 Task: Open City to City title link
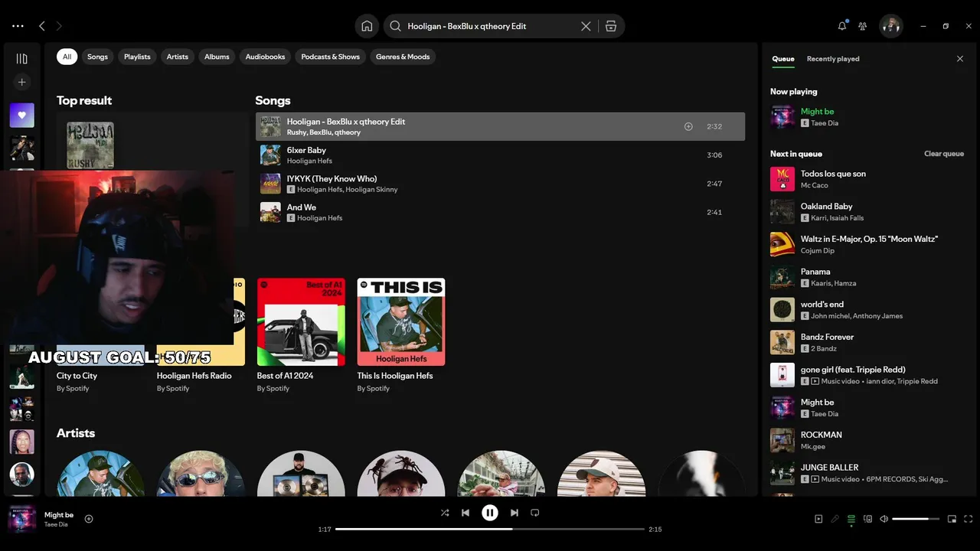pyautogui.click(x=77, y=376)
